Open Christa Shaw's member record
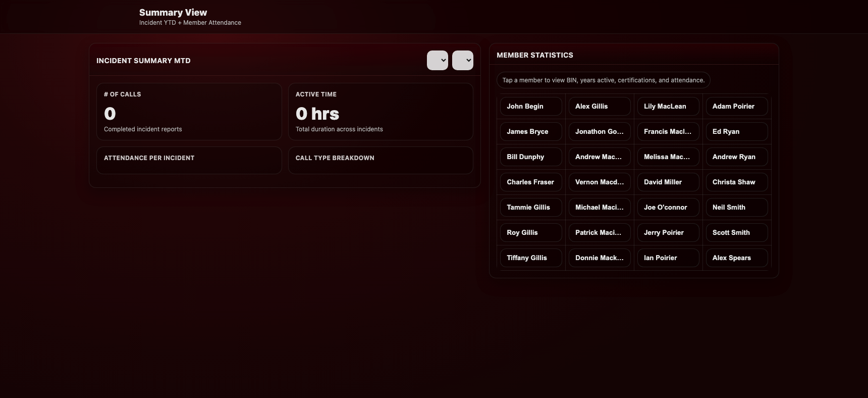The width and height of the screenshot is (868, 398). (x=736, y=182)
